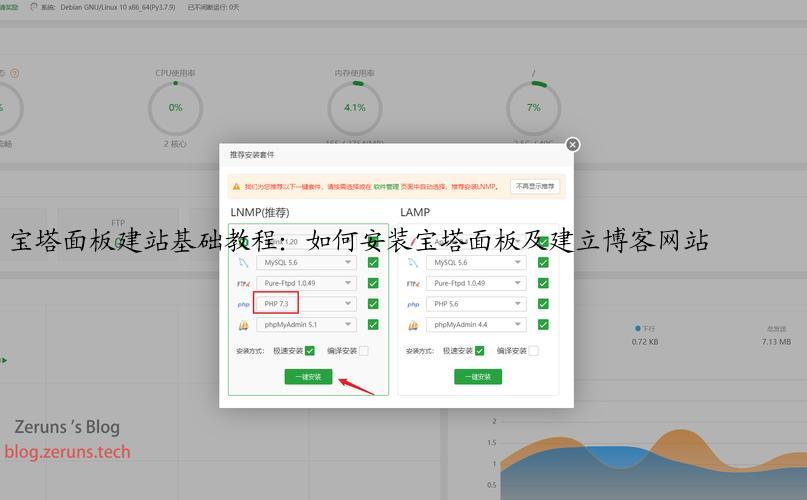Open the phpMyAdmin 5.1 version dropdown
Viewport: 807px width, 500px height.
tap(306, 324)
